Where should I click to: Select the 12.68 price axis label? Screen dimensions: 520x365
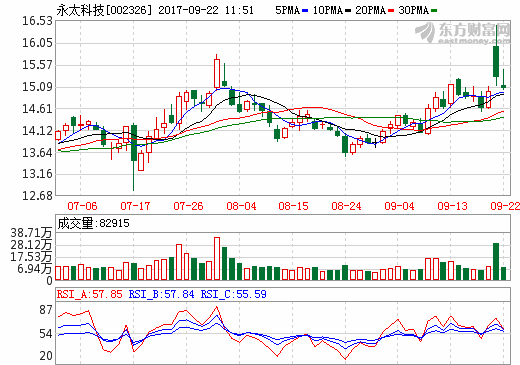(37, 196)
